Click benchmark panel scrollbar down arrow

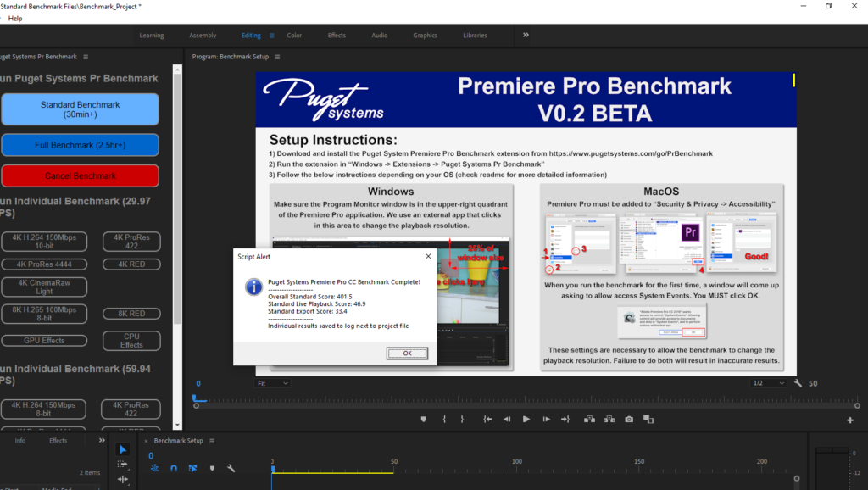(177, 426)
